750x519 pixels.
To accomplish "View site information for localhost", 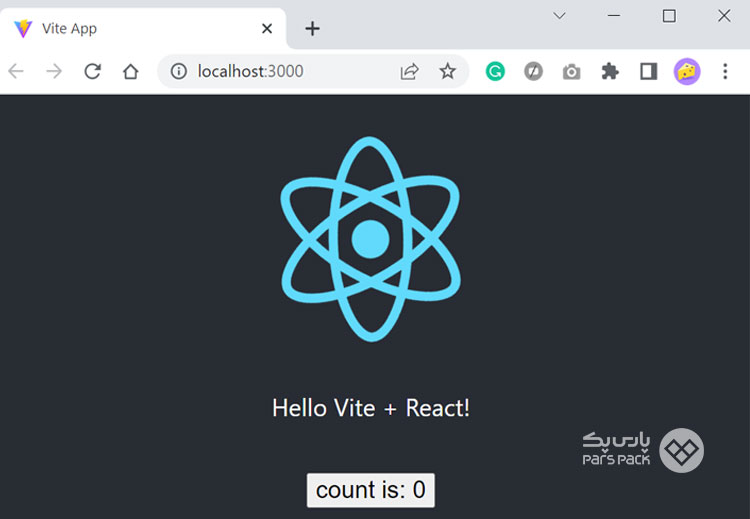I will point(179,71).
